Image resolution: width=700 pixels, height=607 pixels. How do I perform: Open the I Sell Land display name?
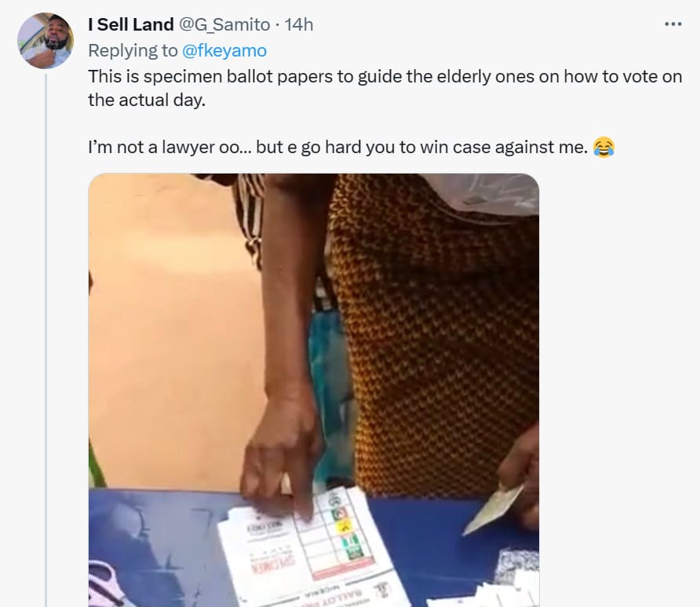click(x=131, y=24)
